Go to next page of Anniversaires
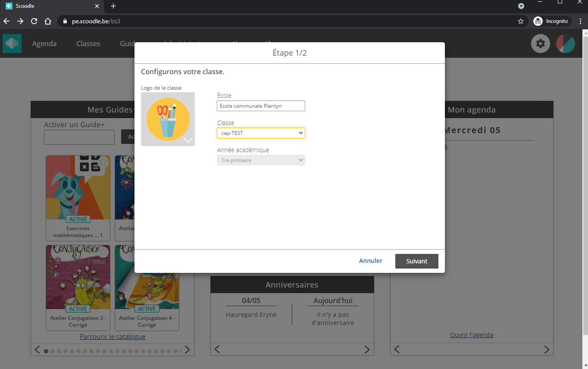The height and width of the screenshot is (369, 588). 367,349
